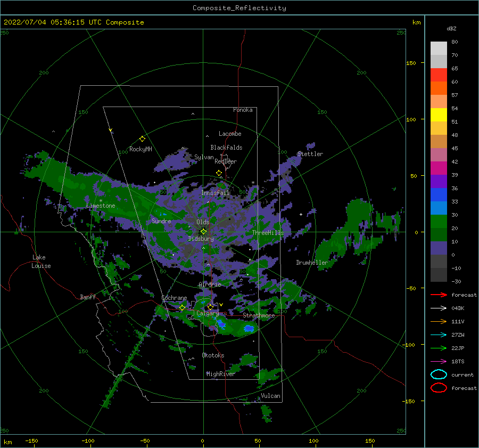Screen dimensions: 479x448
Task: Select the Vulcan label
Action: click(270, 396)
